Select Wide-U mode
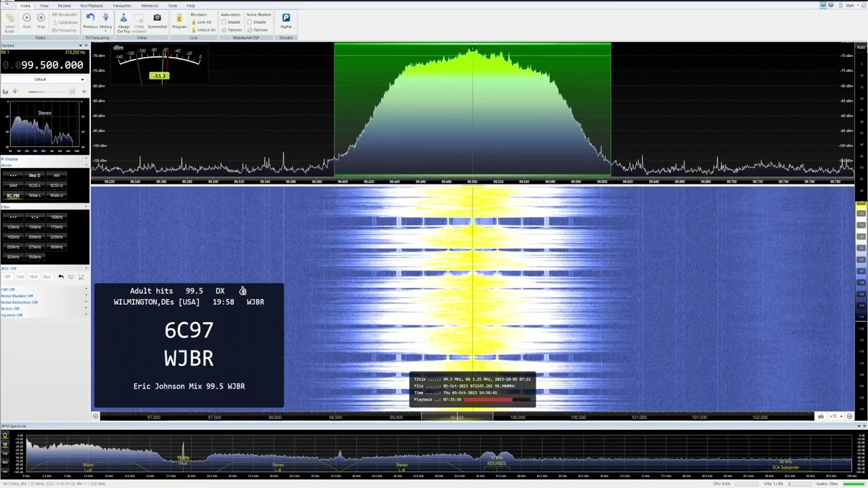The image size is (868, 488). [x=56, y=195]
